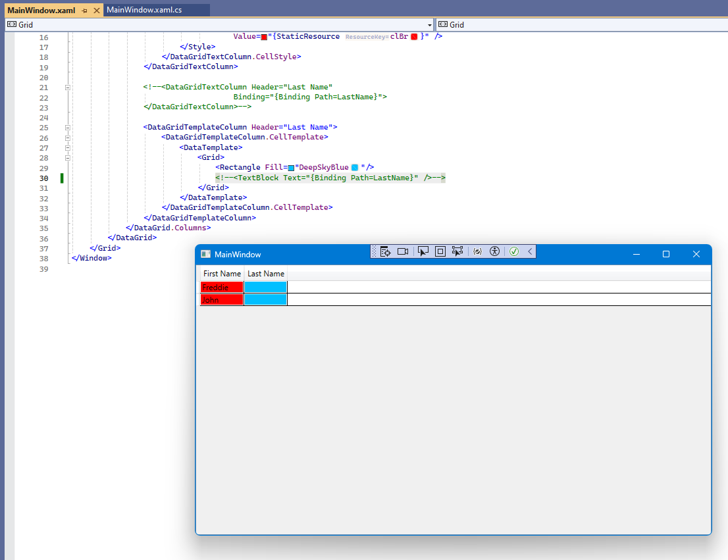
Task: Open the right Grid member dropdown
Action: (582, 24)
